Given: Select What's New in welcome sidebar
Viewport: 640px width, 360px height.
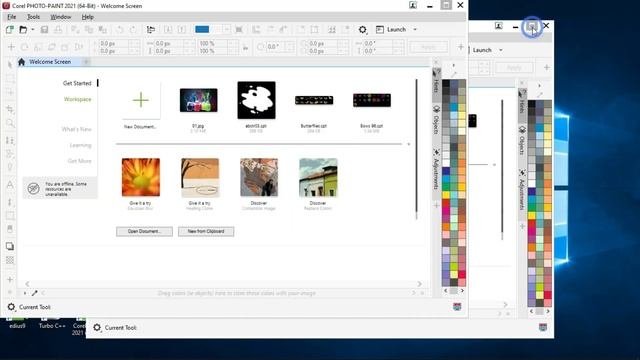Looking at the screenshot, I should tap(76, 129).
